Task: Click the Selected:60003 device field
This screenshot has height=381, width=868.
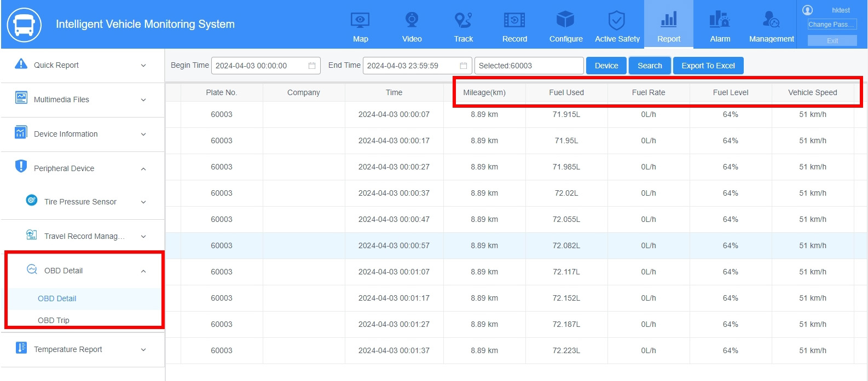Action: click(x=529, y=66)
